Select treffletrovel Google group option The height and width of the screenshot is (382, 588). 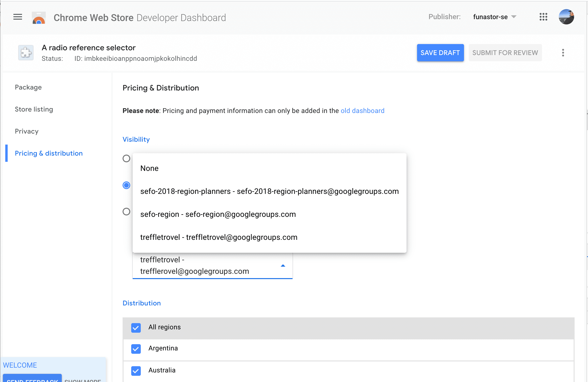219,237
